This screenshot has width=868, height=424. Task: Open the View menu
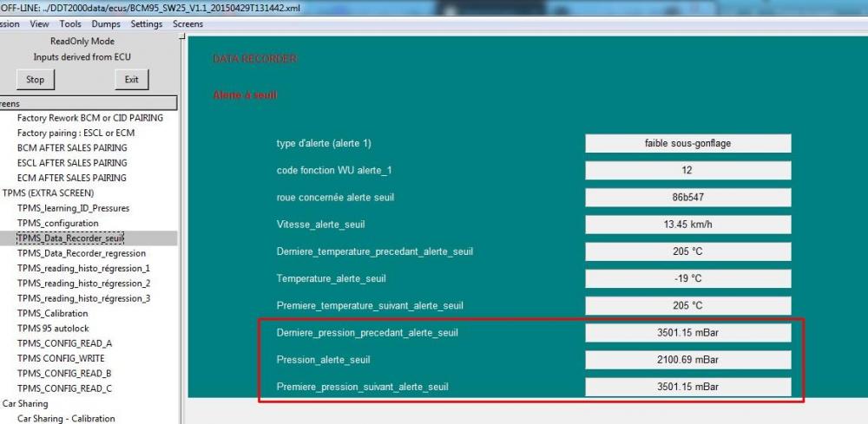(39, 23)
